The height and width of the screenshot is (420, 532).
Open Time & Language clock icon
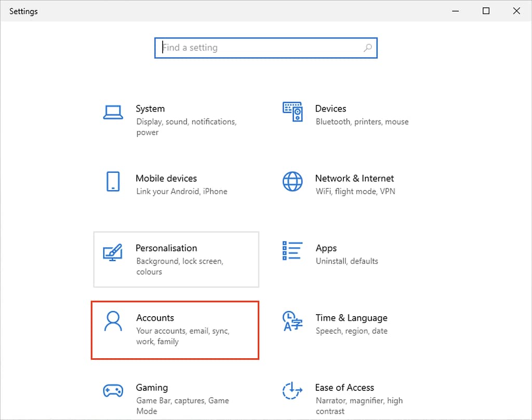(x=292, y=322)
